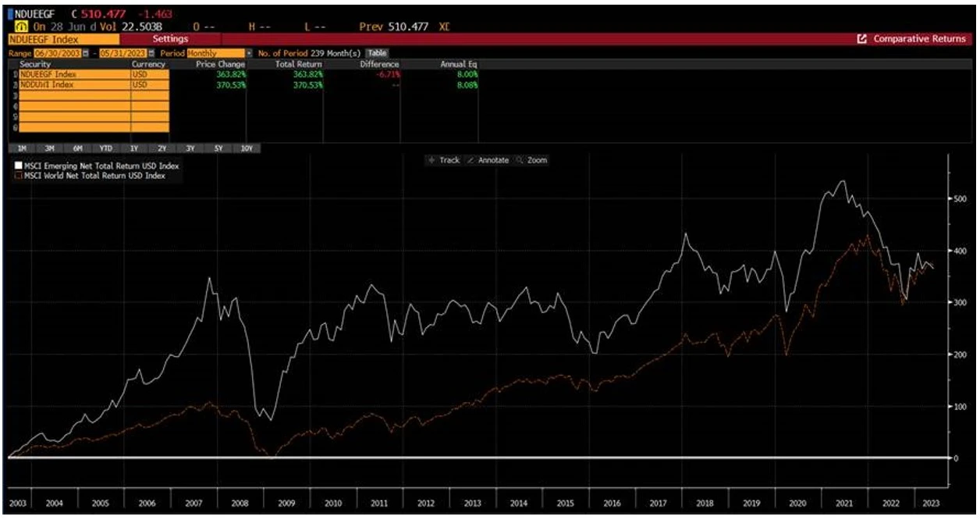The image size is (980, 520).
Task: Click the Total Return column header
Action: [299, 64]
